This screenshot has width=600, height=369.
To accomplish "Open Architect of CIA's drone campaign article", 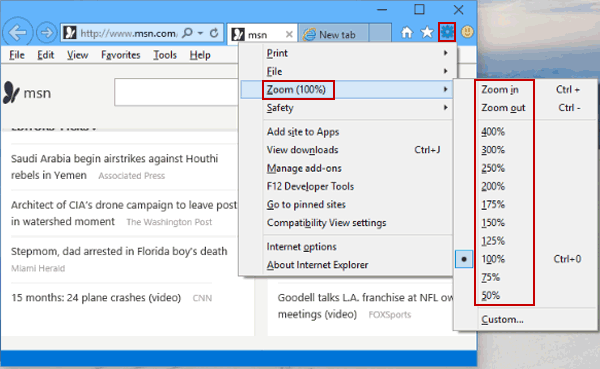I will pyautogui.click(x=124, y=213).
